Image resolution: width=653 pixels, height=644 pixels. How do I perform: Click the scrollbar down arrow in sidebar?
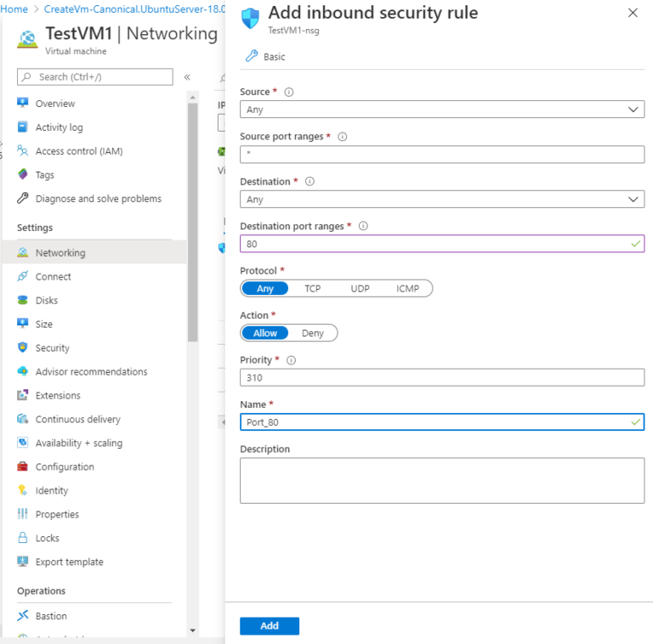click(192, 630)
